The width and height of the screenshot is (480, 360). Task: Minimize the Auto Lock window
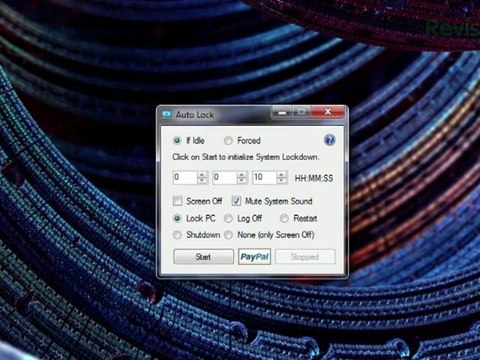(x=282, y=112)
